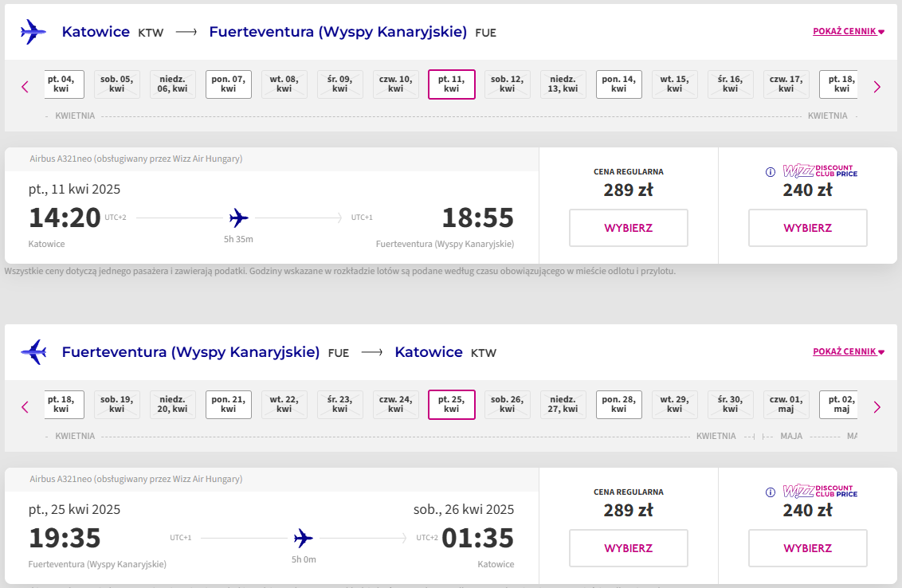
Task: Choose regular 289 zł outbound fare WYBIERZ
Action: click(629, 228)
